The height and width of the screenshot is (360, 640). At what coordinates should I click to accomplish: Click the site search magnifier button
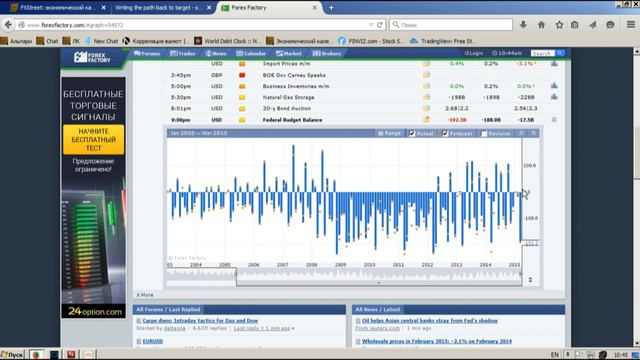561,53
